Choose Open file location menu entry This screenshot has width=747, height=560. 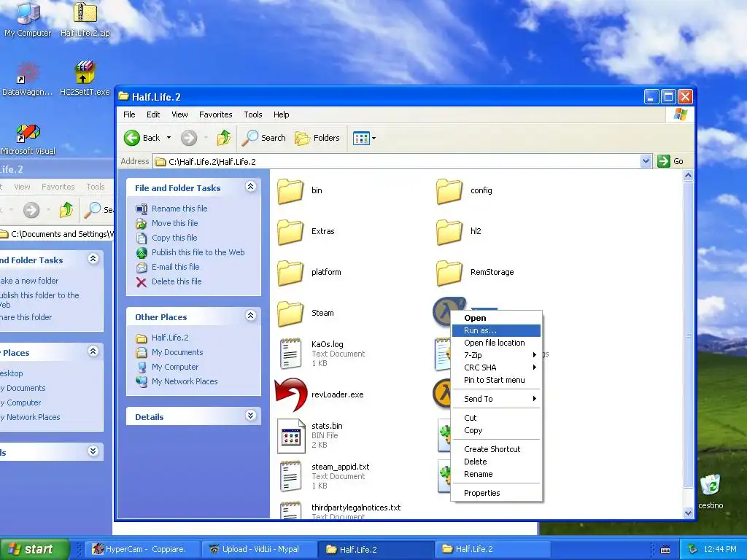tap(495, 343)
